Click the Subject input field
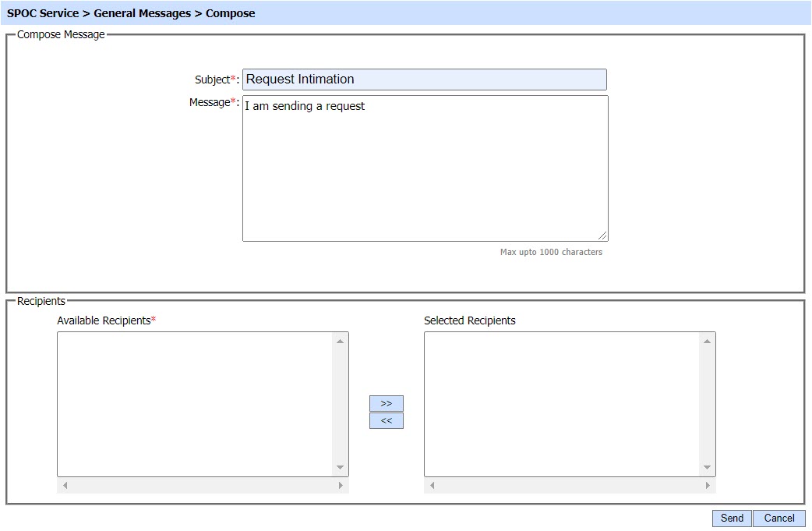Screen dimensions: 812x531 click(x=424, y=80)
